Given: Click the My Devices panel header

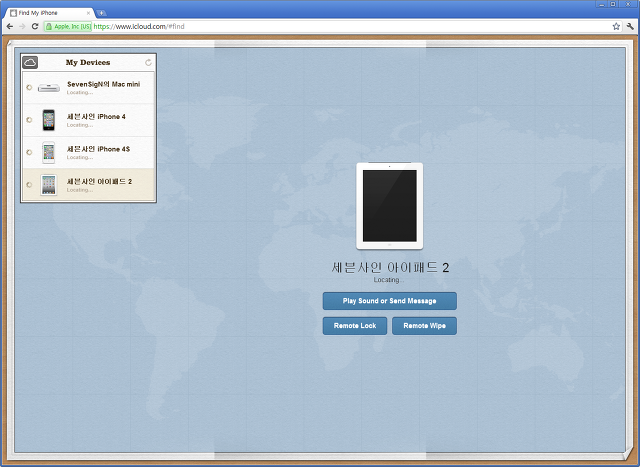Looking at the screenshot, I should [88, 62].
